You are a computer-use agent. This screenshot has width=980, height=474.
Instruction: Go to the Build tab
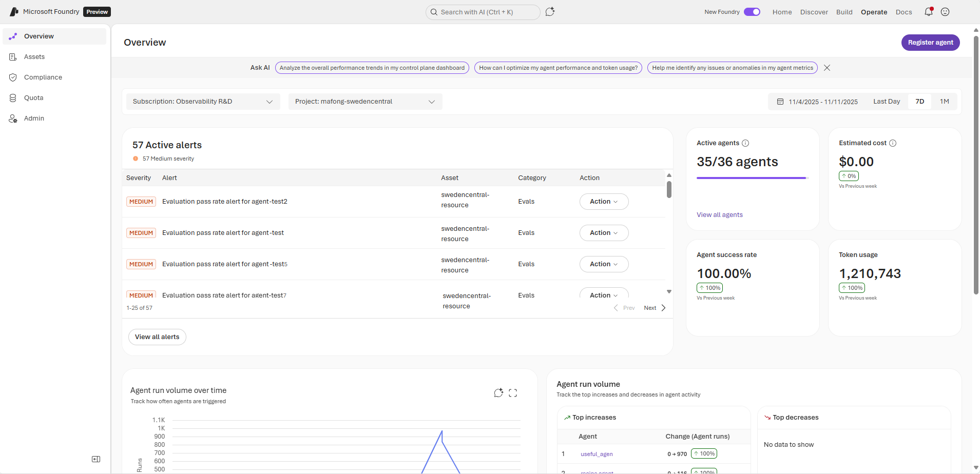pyautogui.click(x=844, y=12)
